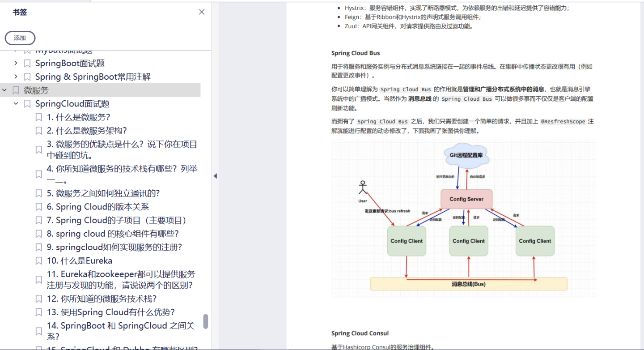The width and height of the screenshot is (644, 350).
Task: Click bookmark icon beside 微服务
Action: (16, 90)
